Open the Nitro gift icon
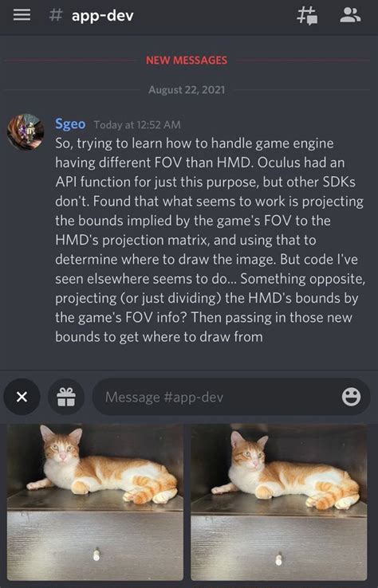This screenshot has height=588, width=378. click(x=66, y=397)
